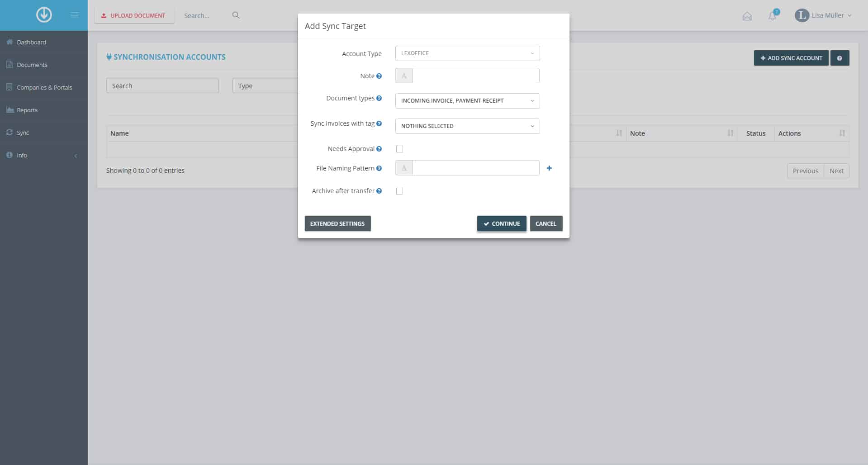The height and width of the screenshot is (465, 868).
Task: Tick the Archive after transfer checkbox
Action: click(x=399, y=191)
